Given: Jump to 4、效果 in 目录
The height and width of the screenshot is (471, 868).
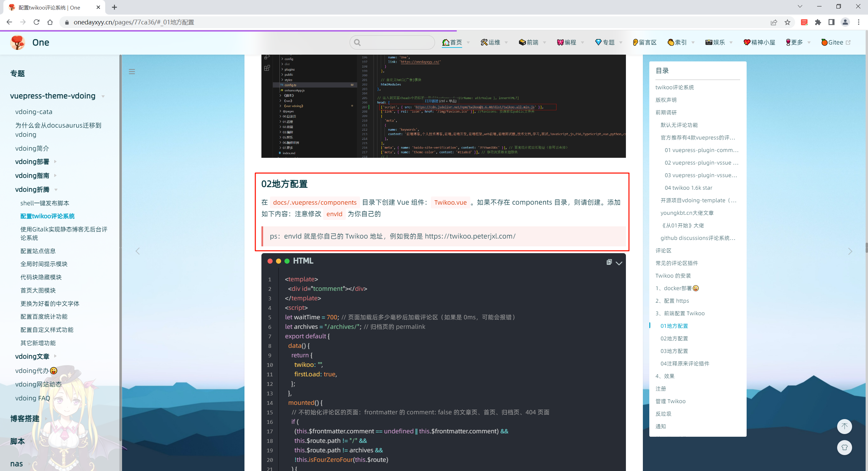Looking at the screenshot, I should (665, 376).
